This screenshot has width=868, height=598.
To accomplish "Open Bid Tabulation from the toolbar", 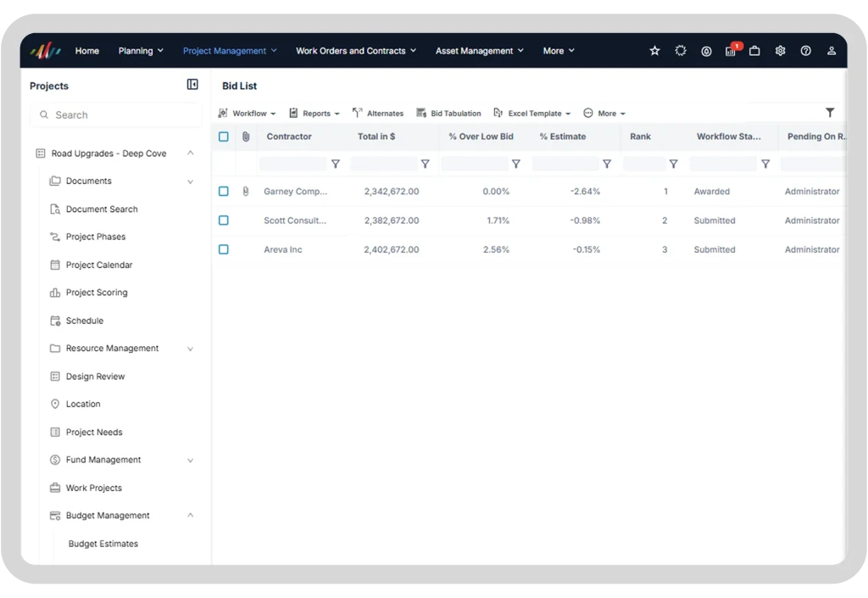I will click(x=449, y=113).
